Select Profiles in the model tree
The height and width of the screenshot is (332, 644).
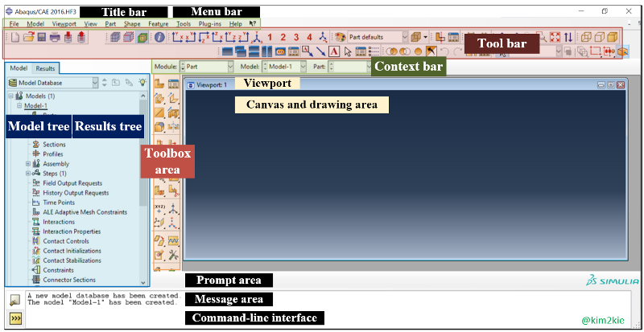pyautogui.click(x=53, y=154)
